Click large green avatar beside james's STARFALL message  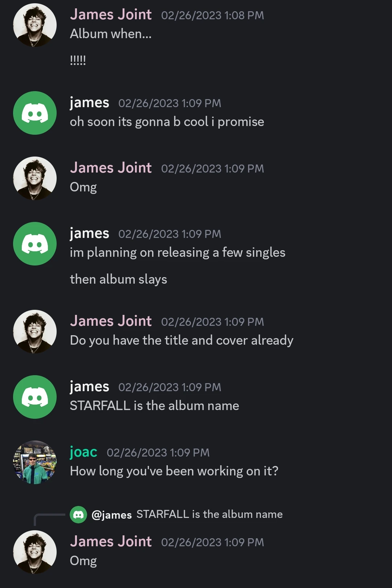click(x=35, y=397)
